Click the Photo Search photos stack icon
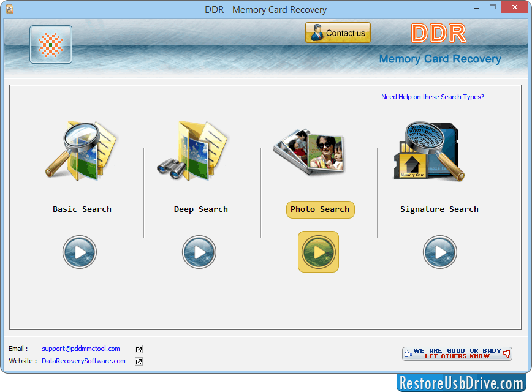The height and width of the screenshot is (392, 532). (308, 151)
